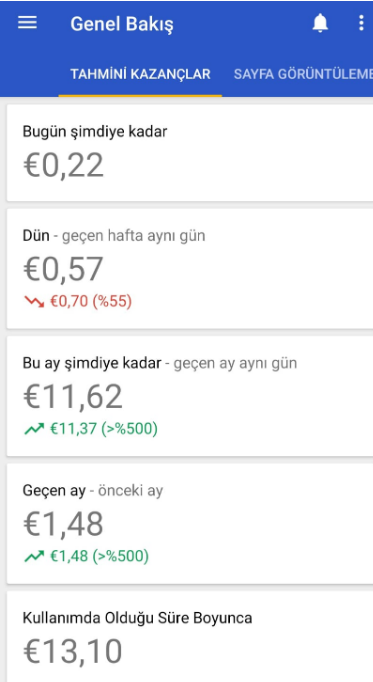Tap the €0,22 earnings amount
The height and width of the screenshot is (682, 373).
coord(63,165)
